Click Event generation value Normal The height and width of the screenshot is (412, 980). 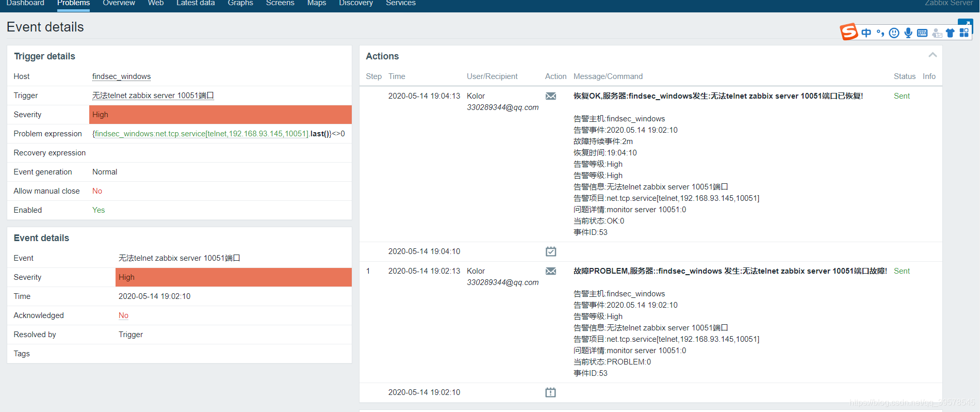[x=105, y=172]
